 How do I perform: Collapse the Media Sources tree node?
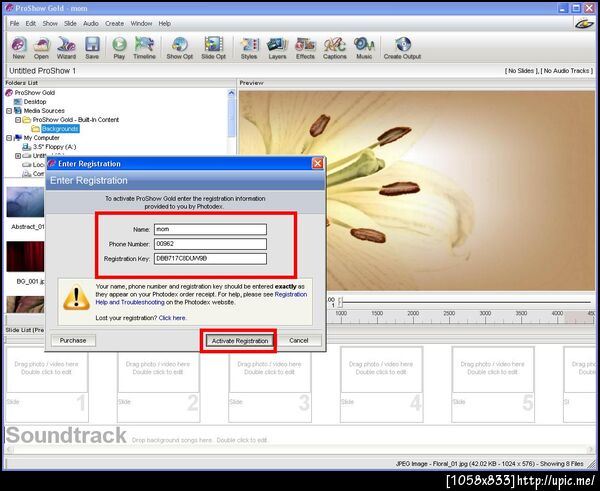click(9, 111)
